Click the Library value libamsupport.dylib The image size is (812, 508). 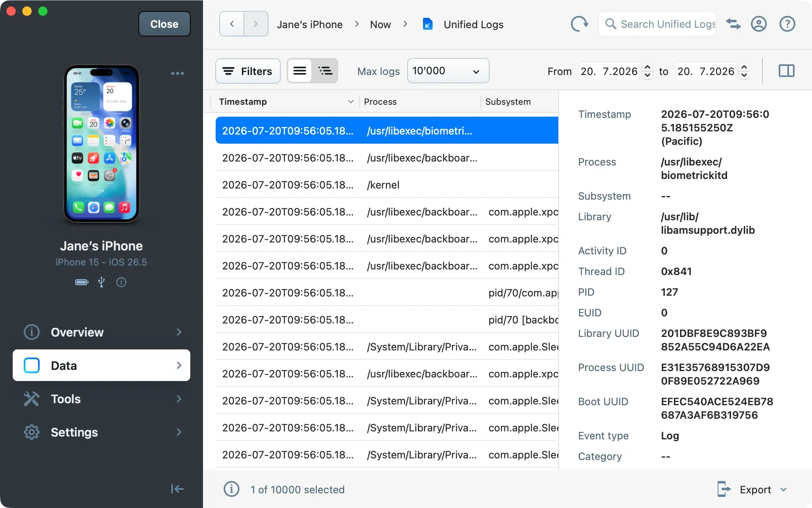tap(708, 223)
